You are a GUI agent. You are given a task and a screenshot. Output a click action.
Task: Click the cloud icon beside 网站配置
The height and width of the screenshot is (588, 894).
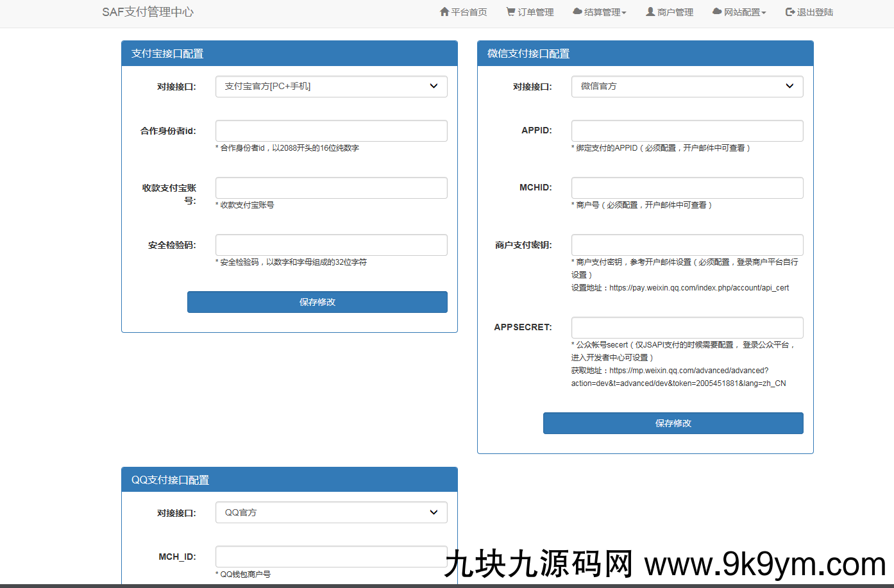click(717, 12)
